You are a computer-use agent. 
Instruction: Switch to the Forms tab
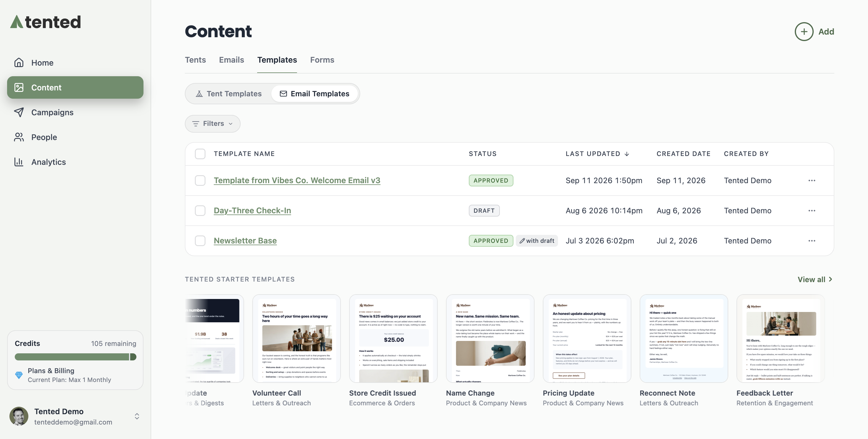coord(322,60)
